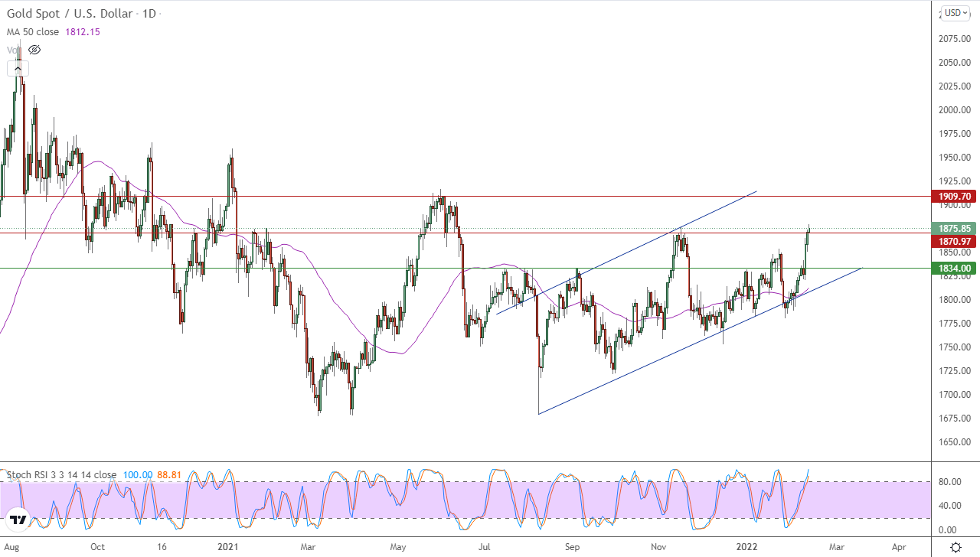Screen dimensions: 980x557
Task: Click the 1800.00 price axis tick
Action: coord(954,300)
